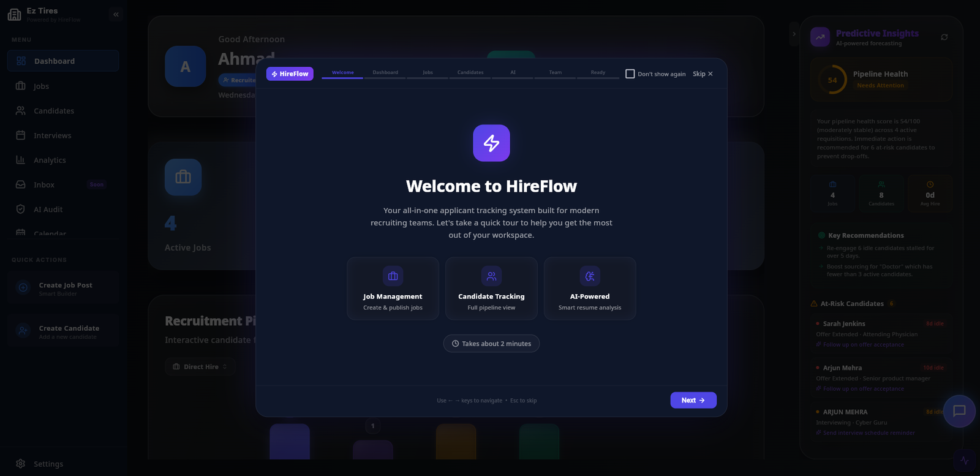Screen dimensions: 980x476
Task: Jump to the Dashboard tour step
Action: coord(385,73)
